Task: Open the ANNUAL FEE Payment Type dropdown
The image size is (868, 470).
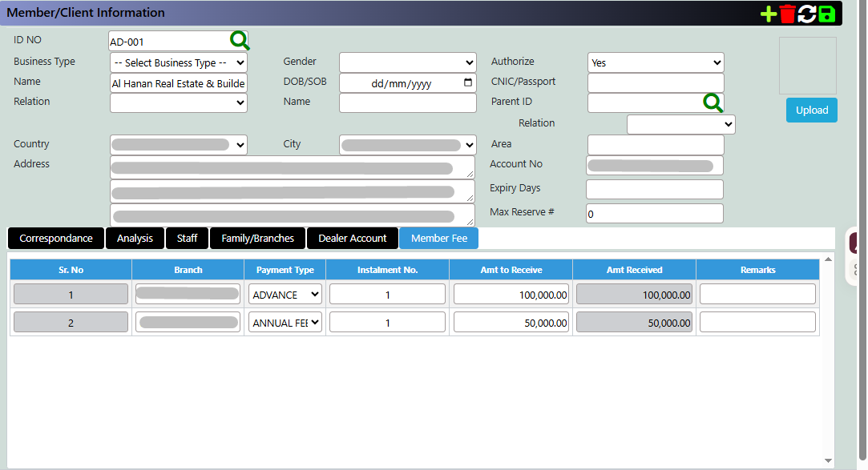Action: click(x=285, y=323)
